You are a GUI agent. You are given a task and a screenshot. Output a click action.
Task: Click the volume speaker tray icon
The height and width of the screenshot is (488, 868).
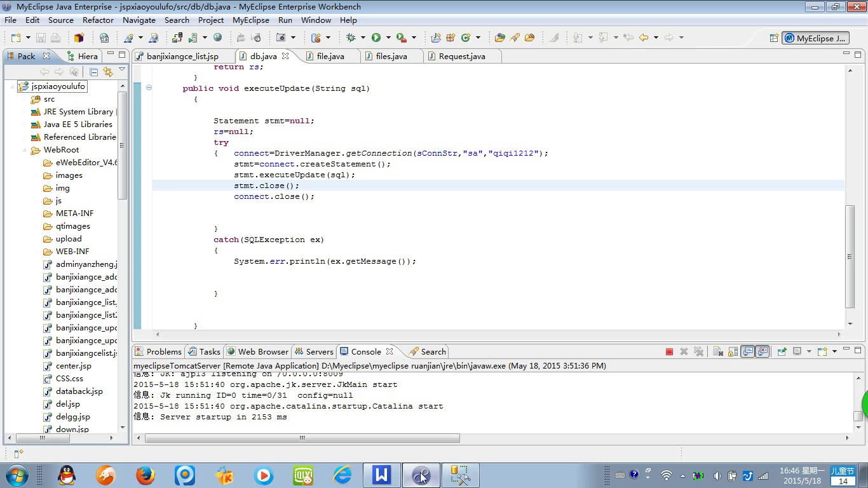pyautogui.click(x=717, y=475)
